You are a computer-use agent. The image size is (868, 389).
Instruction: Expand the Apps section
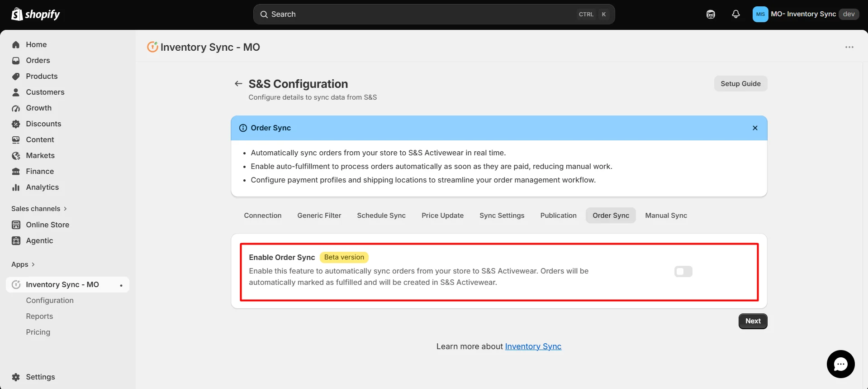point(23,264)
